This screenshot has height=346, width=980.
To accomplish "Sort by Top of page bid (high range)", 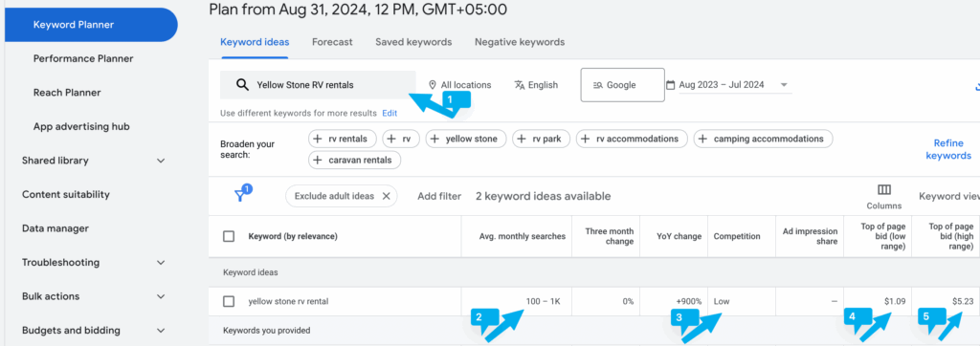I will [950, 237].
